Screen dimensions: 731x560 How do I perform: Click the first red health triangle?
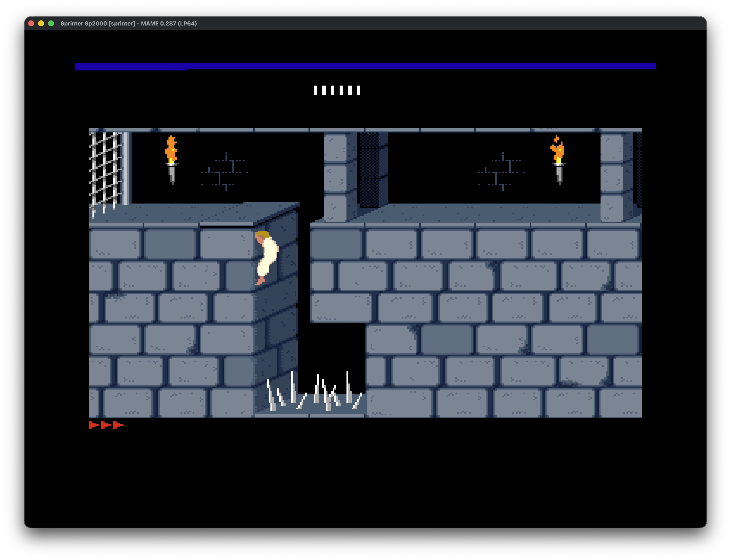(x=94, y=425)
